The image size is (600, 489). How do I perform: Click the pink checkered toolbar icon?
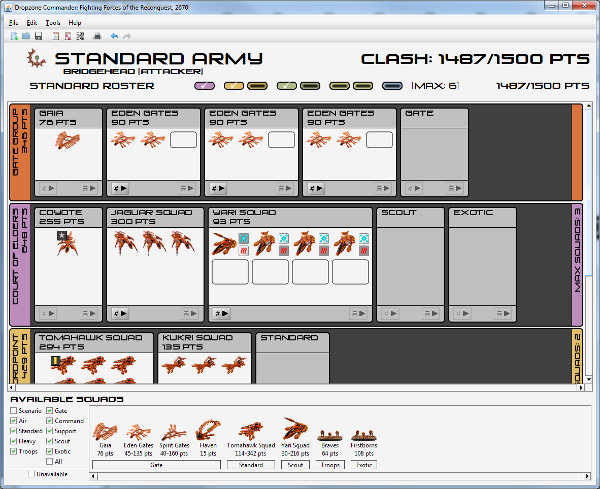point(68,36)
